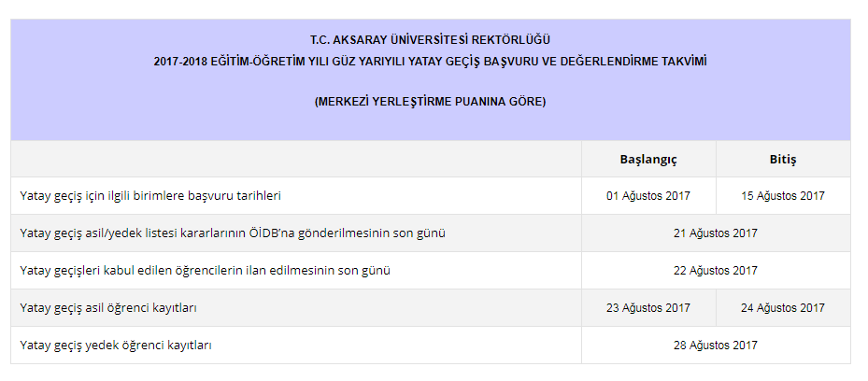This screenshot has width=868, height=381.
Task: Click the 21 Ağustos 2017 date cell
Action: click(x=716, y=233)
